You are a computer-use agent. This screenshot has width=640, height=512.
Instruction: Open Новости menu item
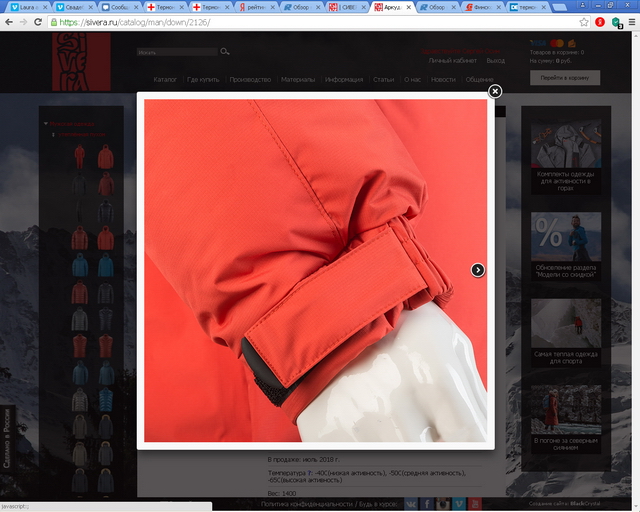tap(443, 80)
